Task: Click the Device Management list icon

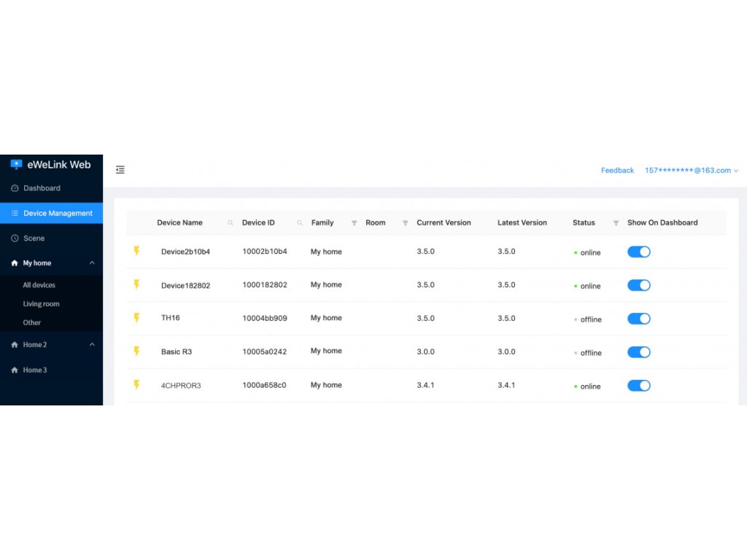Action: (15, 214)
